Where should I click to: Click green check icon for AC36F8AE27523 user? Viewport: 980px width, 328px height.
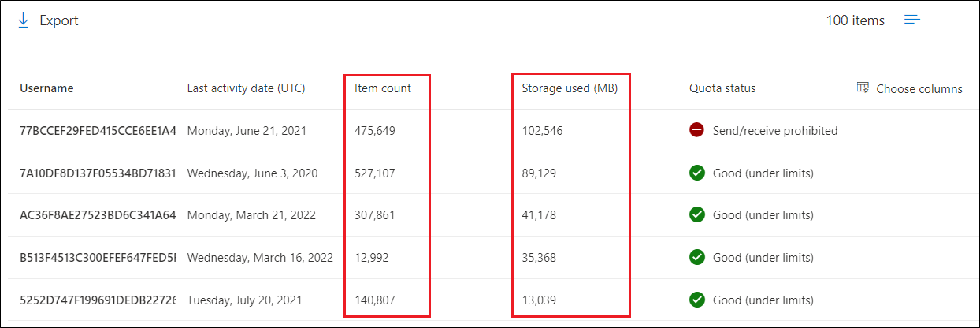pyautogui.click(x=696, y=214)
